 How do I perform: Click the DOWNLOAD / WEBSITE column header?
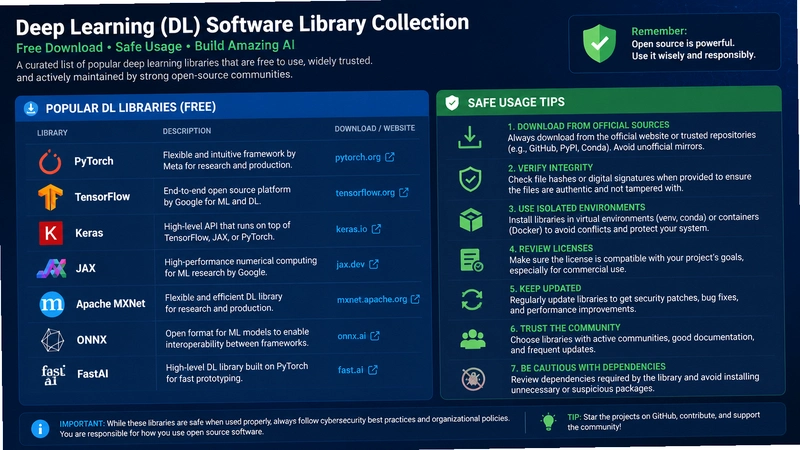click(x=374, y=129)
